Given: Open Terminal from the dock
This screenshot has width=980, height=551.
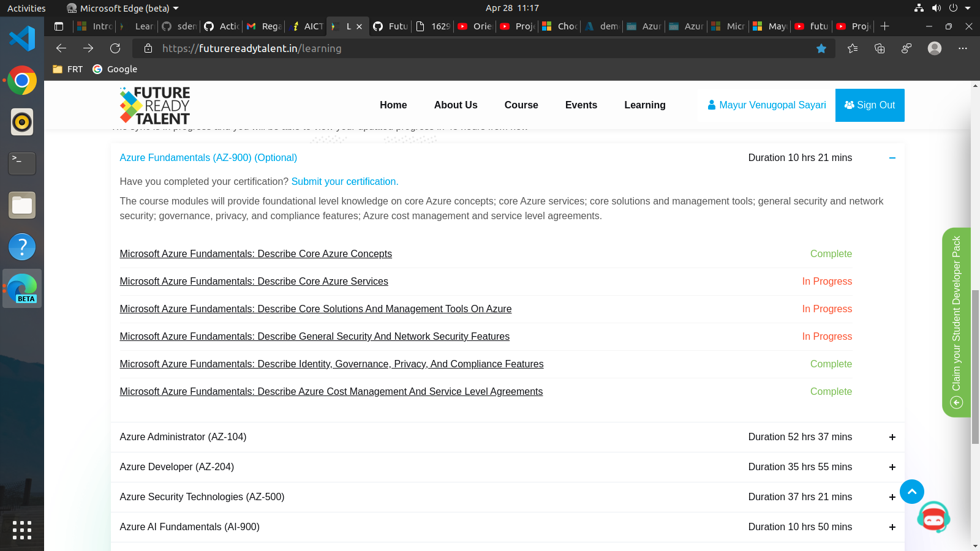Looking at the screenshot, I should tap(22, 163).
